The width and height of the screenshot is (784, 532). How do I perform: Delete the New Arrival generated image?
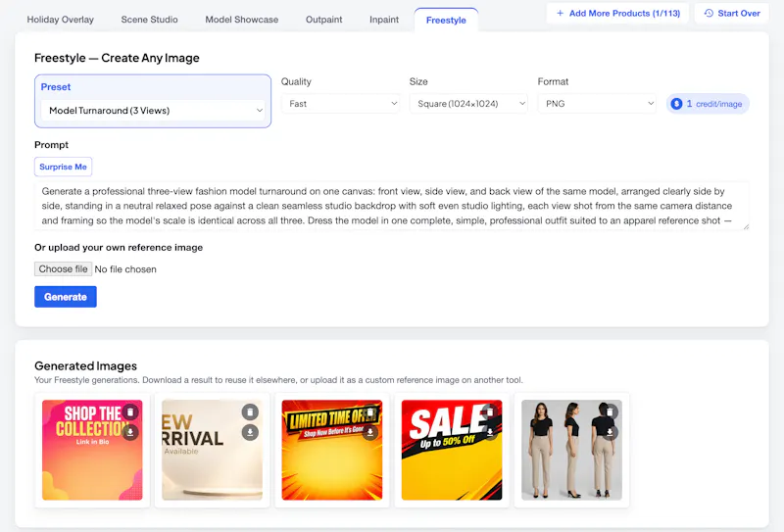point(250,412)
